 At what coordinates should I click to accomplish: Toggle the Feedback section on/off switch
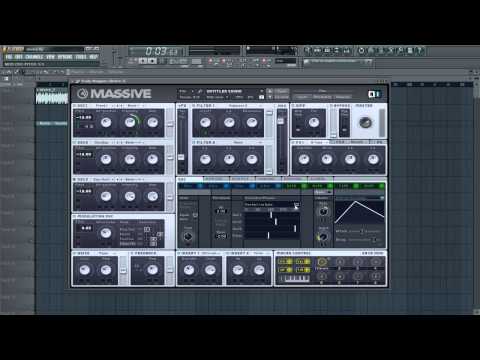(132, 253)
